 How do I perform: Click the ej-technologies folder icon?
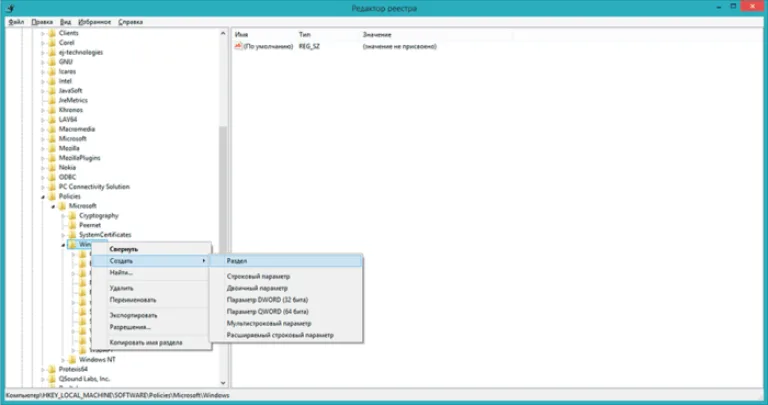click(52, 52)
